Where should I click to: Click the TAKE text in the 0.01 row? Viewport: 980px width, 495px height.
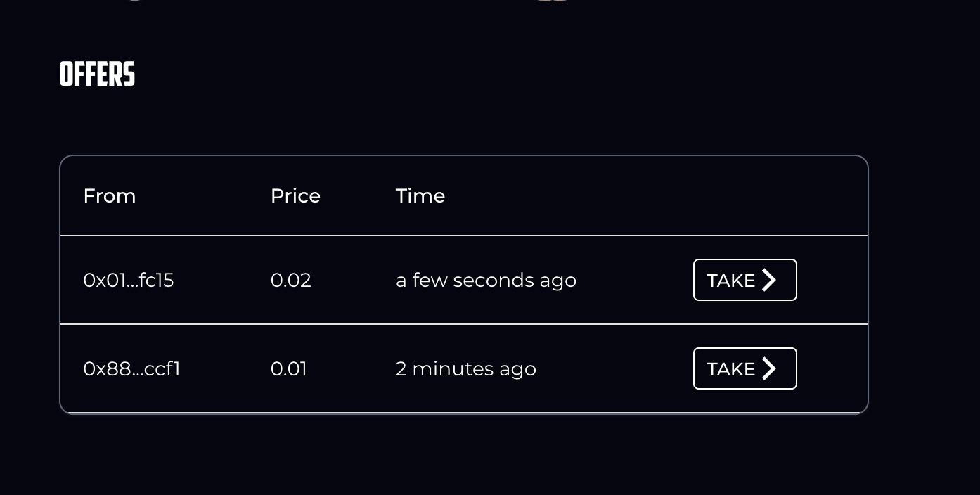(730, 369)
